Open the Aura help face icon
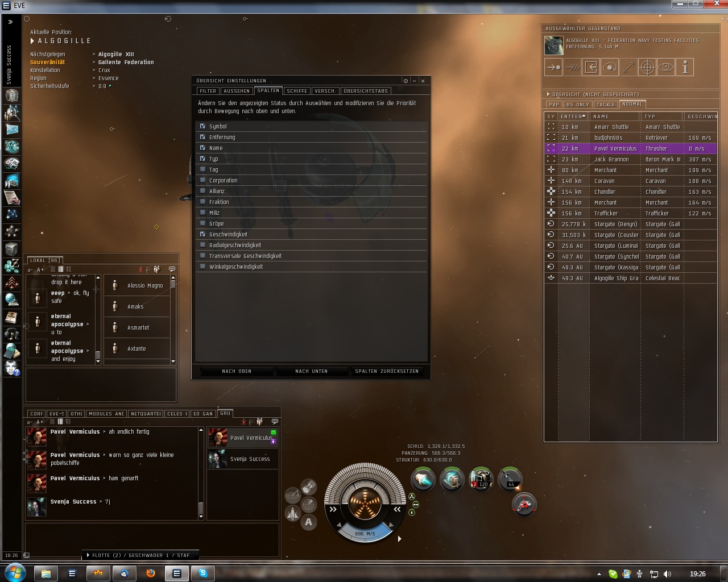The image size is (728, 582). click(12, 368)
